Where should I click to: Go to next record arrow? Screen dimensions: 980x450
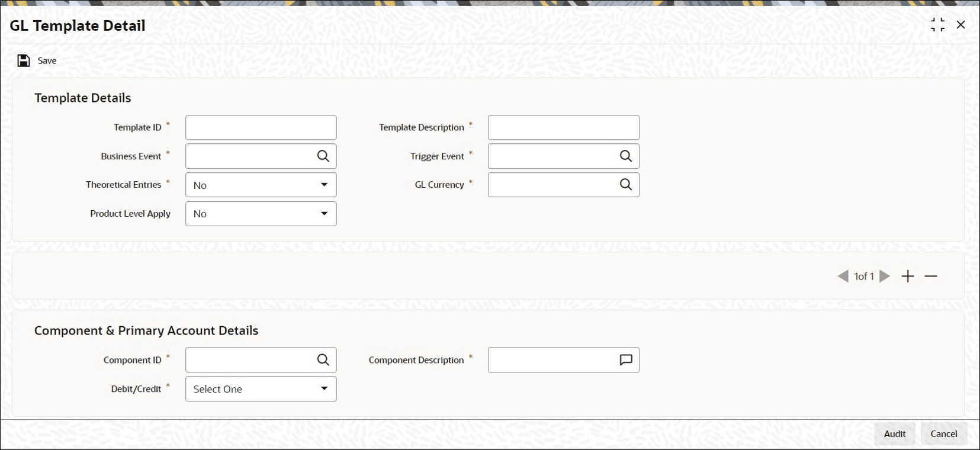click(885, 276)
